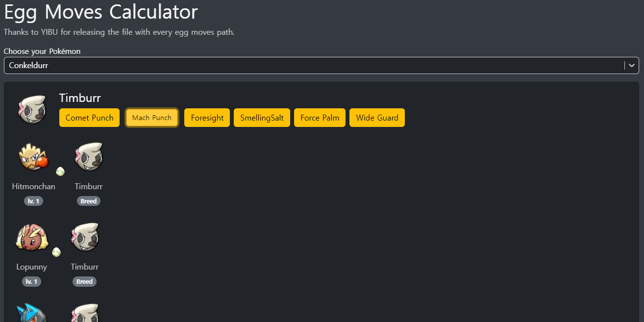644x322 pixels.
Task: Click the Timburr sprite beside Hitmonchan
Action: tap(89, 157)
